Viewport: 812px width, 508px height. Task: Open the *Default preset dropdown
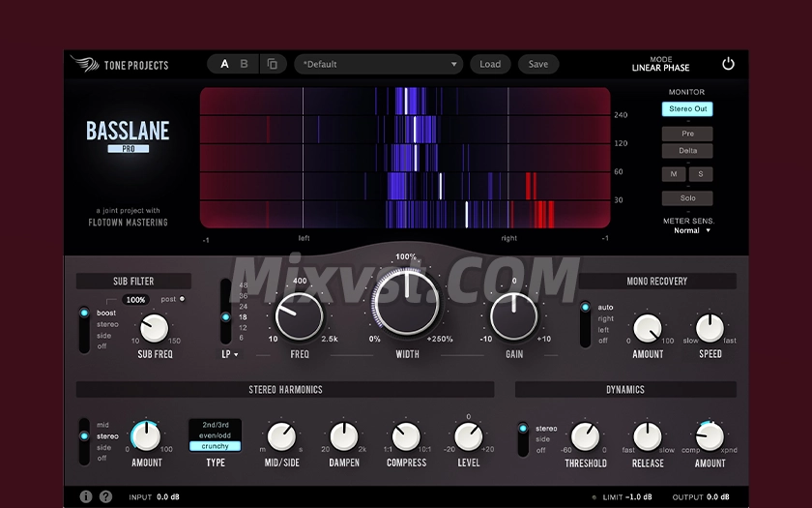tap(379, 64)
